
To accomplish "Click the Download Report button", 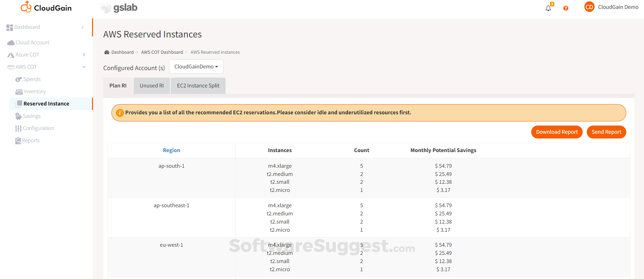I will (557, 132).
